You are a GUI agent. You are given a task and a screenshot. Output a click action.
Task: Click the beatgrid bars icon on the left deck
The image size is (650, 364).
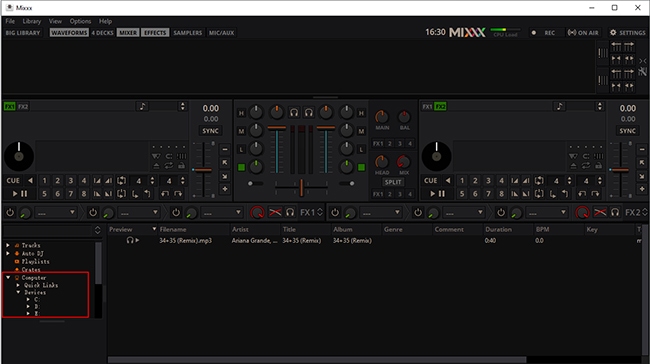click(x=181, y=156)
